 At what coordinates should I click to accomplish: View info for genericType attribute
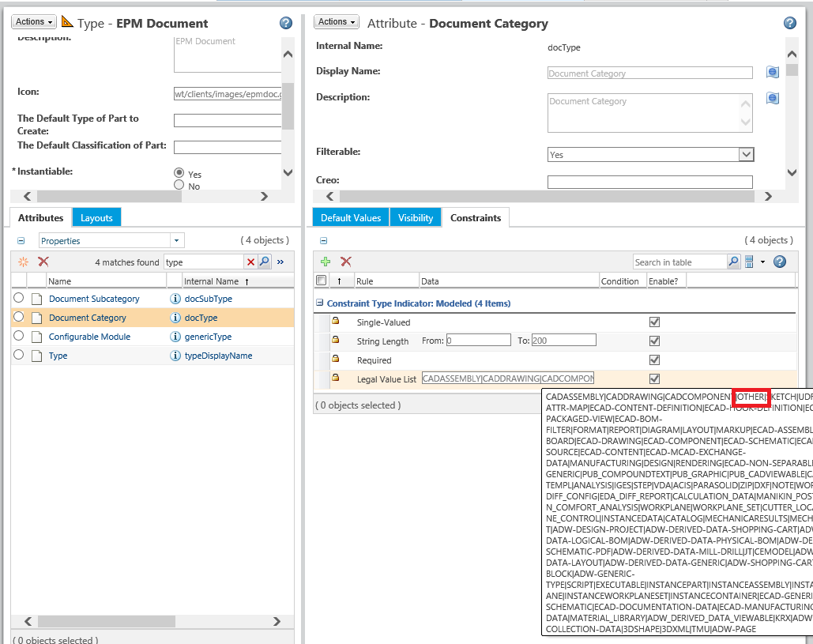tap(175, 337)
